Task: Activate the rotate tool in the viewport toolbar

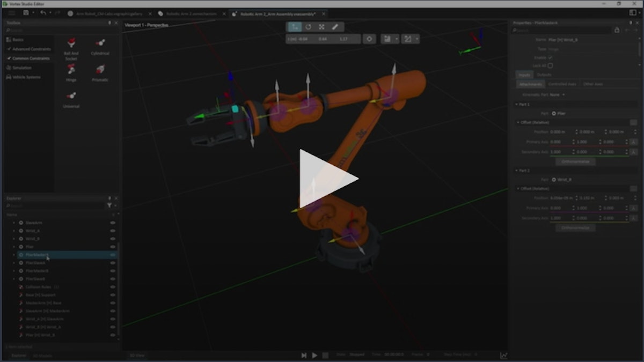Action: [x=309, y=26]
